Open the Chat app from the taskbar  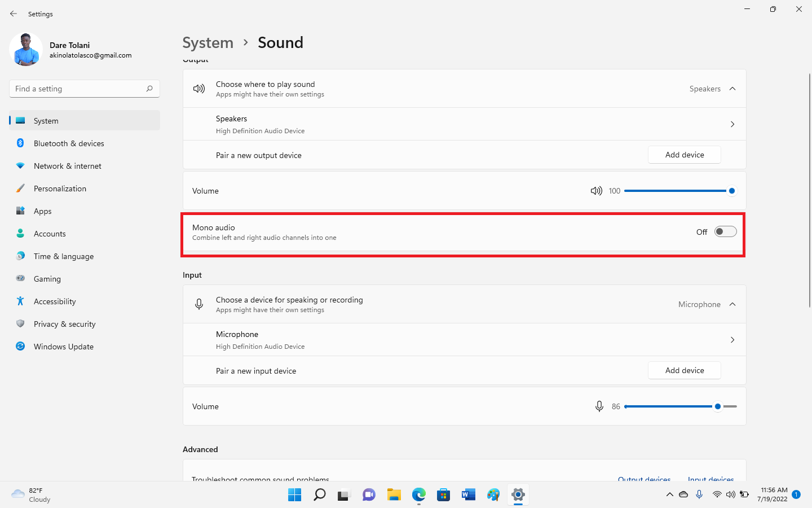point(369,495)
